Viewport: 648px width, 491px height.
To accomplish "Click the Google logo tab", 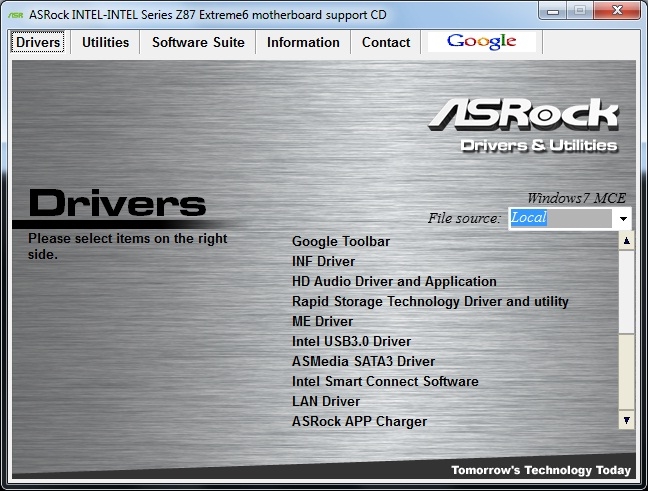I will (x=481, y=42).
